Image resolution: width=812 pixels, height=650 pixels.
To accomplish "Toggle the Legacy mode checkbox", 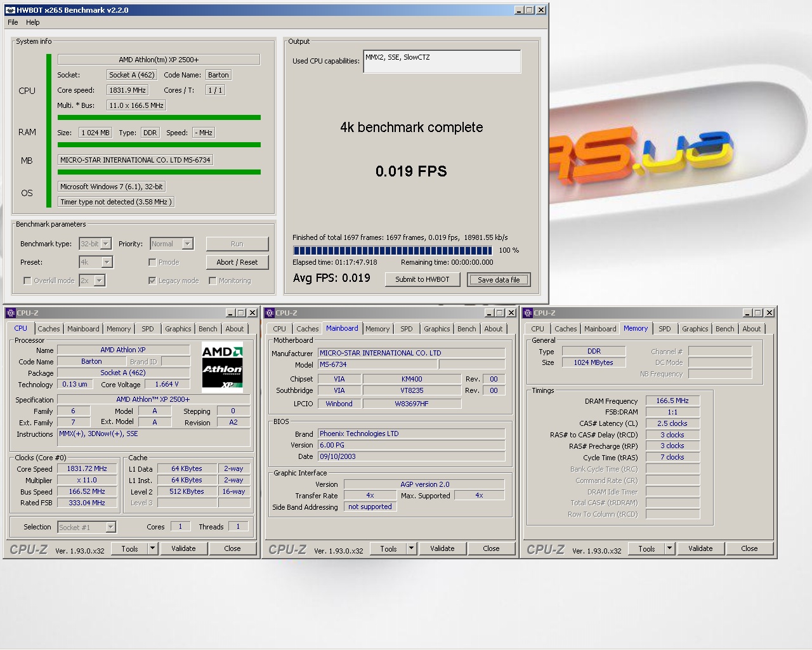I will click(152, 281).
